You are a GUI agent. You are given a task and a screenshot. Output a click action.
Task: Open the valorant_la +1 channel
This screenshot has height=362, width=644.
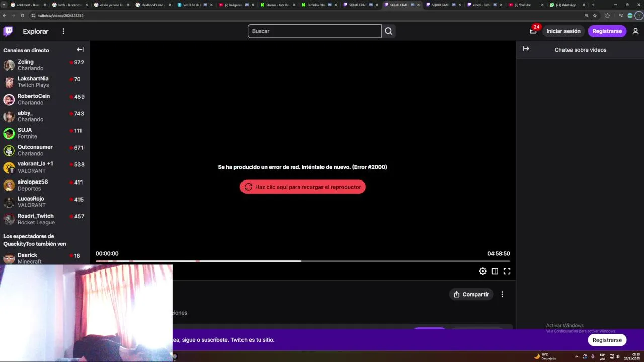pyautogui.click(x=45, y=167)
